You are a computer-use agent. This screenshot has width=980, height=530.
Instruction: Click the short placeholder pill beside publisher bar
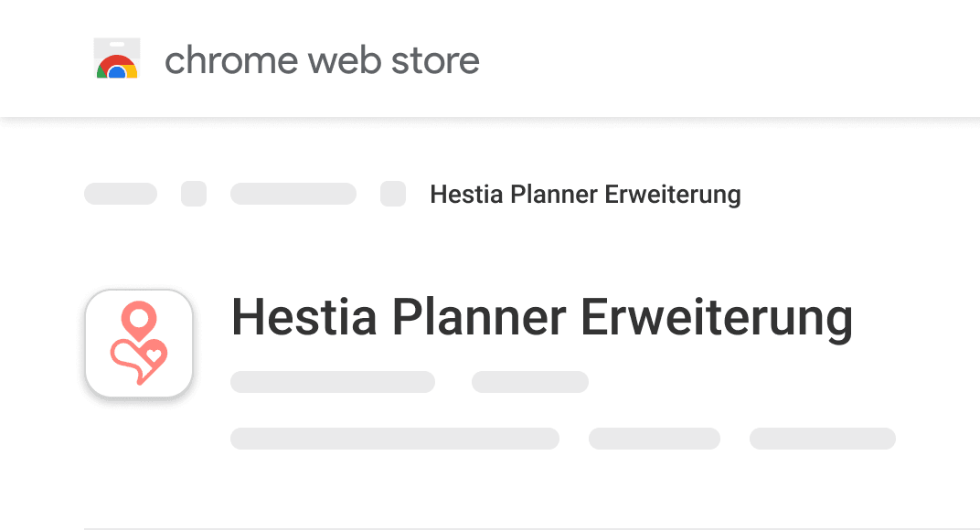click(530, 382)
